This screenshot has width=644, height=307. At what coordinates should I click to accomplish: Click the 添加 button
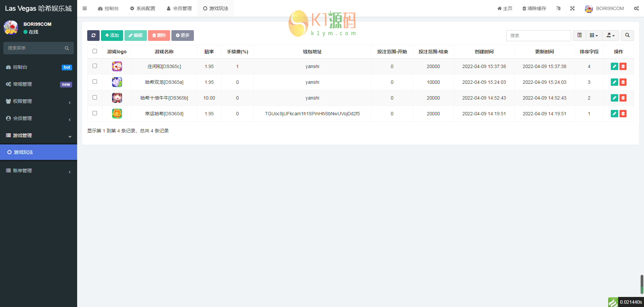coord(112,35)
